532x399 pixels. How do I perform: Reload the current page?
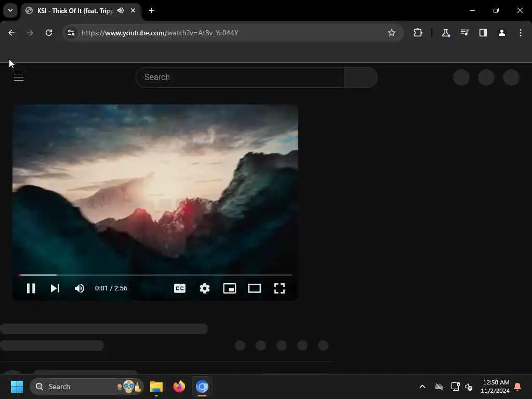pos(49,33)
